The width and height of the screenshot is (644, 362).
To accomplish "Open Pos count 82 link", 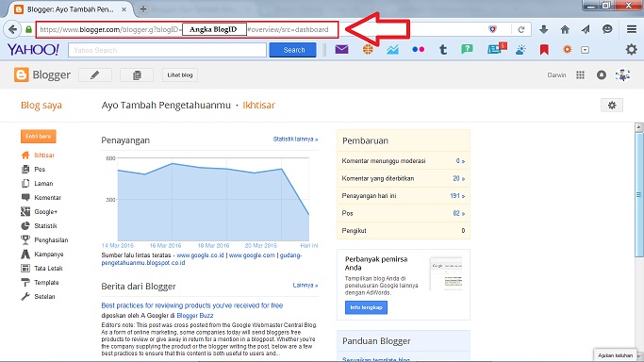I will 459,213.
